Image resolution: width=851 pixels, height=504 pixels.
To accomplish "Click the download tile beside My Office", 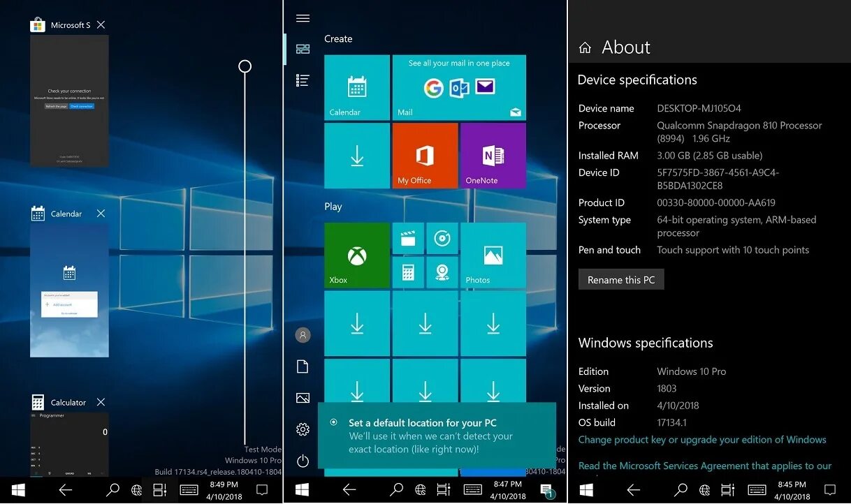I will pyautogui.click(x=357, y=156).
